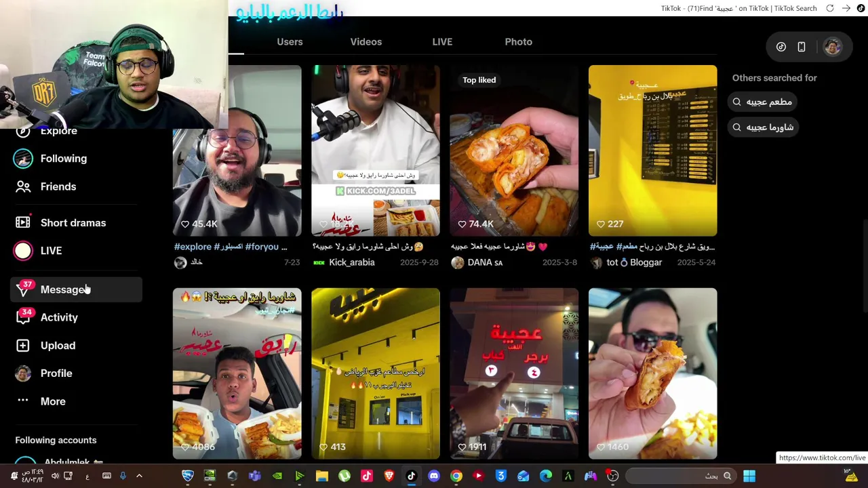This screenshot has width=868, height=488.
Task: Switch to the Users tab
Action: (x=290, y=42)
